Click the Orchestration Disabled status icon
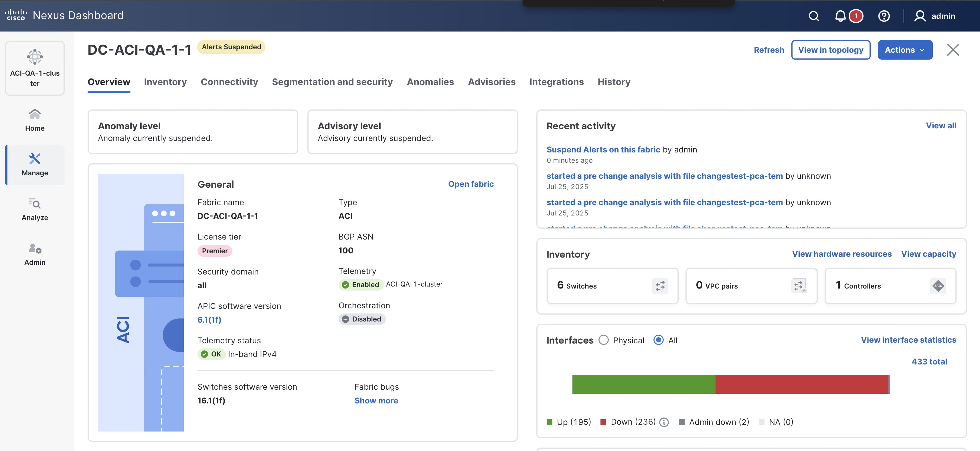The width and height of the screenshot is (980, 451). (345, 319)
